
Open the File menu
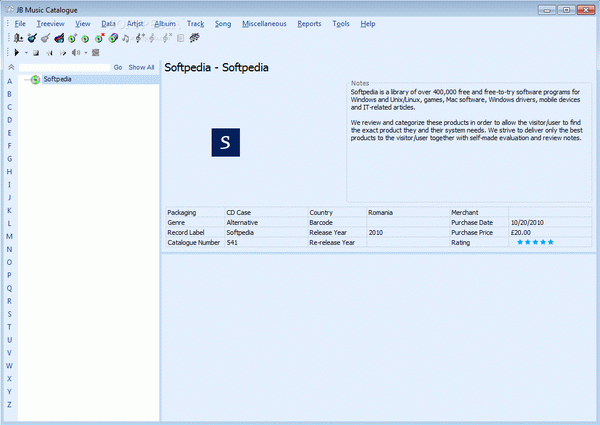click(20, 24)
